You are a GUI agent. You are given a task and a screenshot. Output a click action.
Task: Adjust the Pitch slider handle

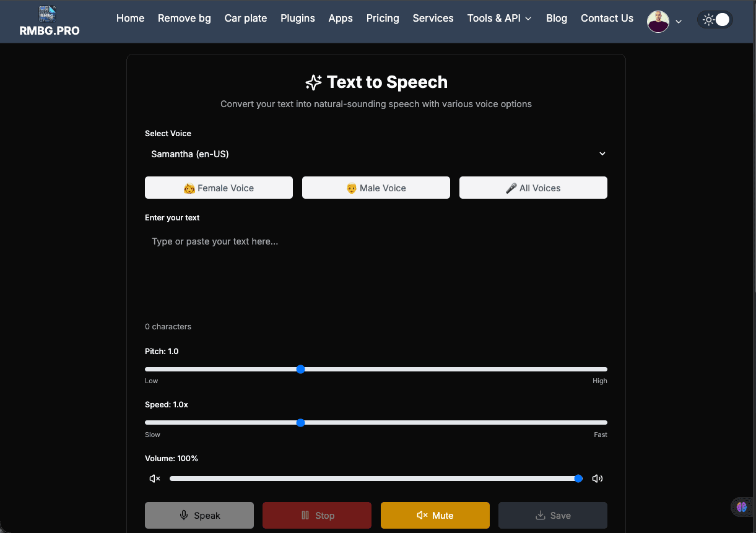301,369
